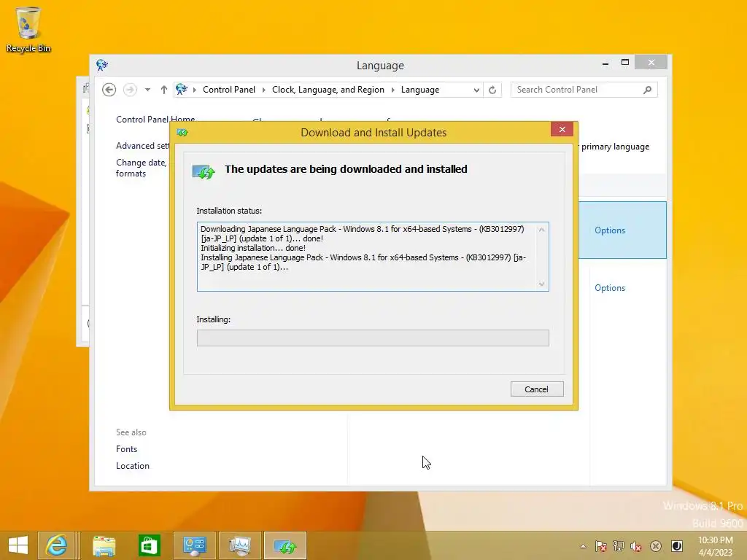Image resolution: width=747 pixels, height=560 pixels.
Task: Minimize the Language window
Action: point(605,63)
